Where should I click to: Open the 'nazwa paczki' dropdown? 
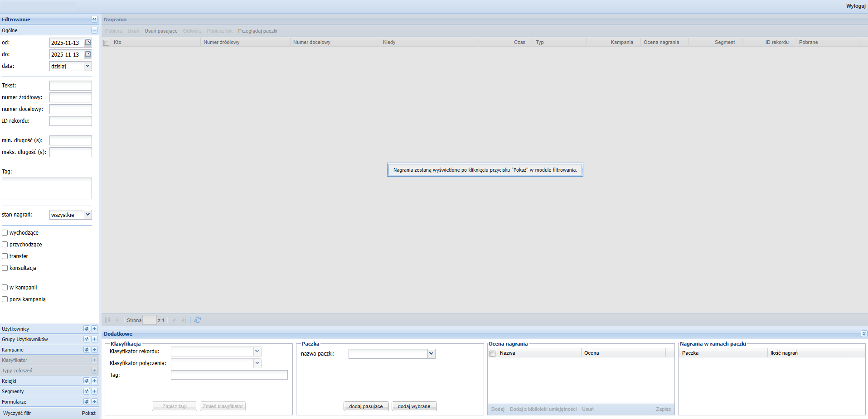(x=431, y=354)
